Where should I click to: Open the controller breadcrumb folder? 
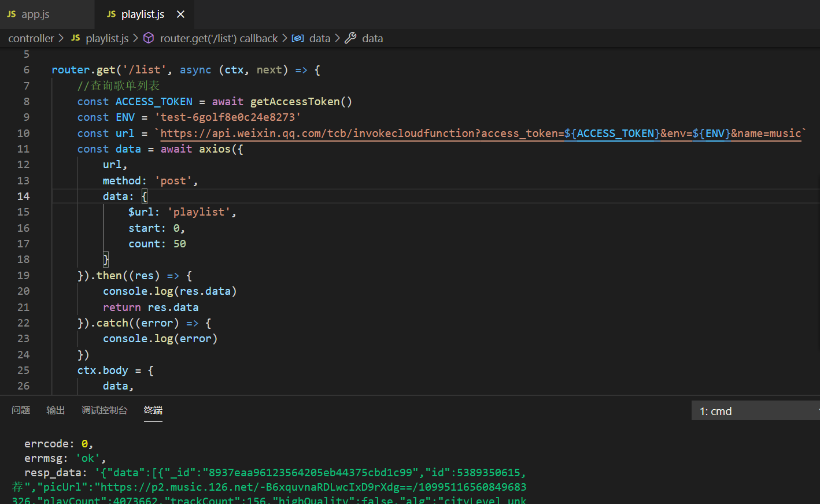31,38
